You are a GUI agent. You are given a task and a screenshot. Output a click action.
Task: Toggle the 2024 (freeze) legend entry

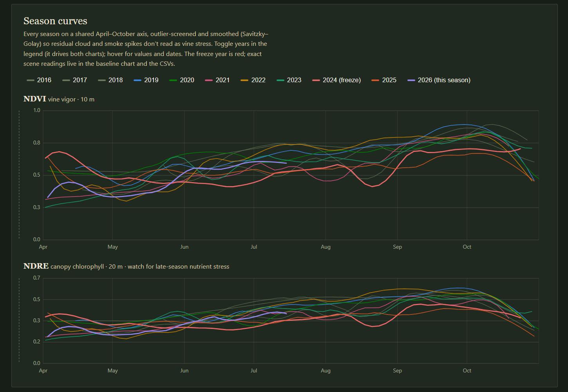coord(336,80)
